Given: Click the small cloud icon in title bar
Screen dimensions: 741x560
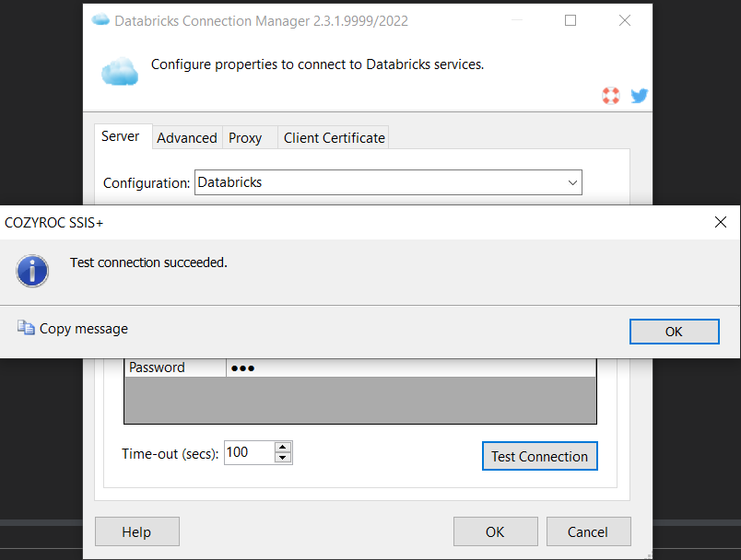Looking at the screenshot, I should pyautogui.click(x=100, y=20).
